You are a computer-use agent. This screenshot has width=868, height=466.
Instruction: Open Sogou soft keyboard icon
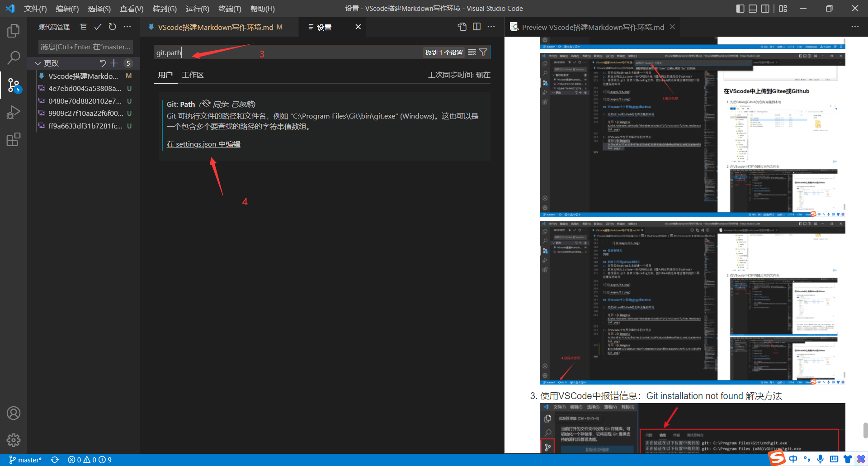834,459
